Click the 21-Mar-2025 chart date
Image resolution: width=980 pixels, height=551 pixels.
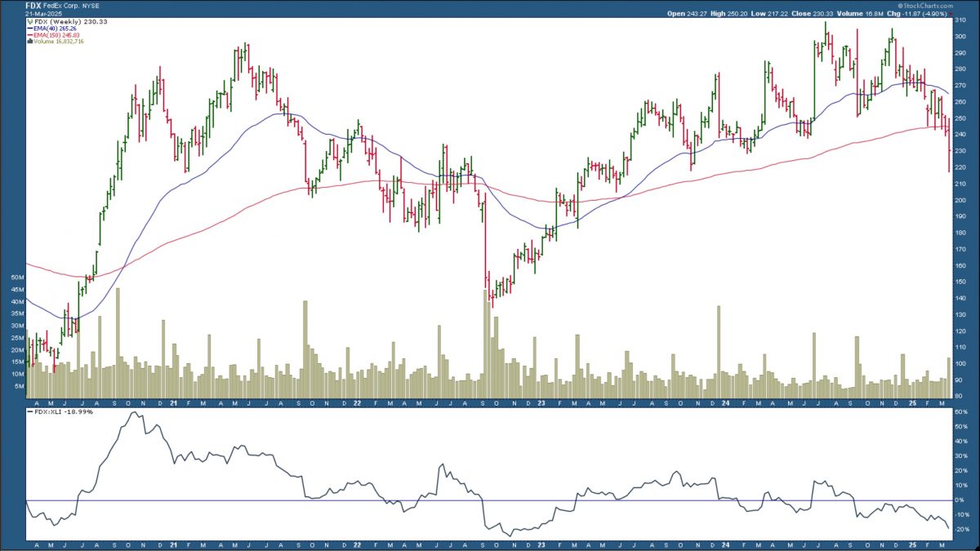[42, 14]
